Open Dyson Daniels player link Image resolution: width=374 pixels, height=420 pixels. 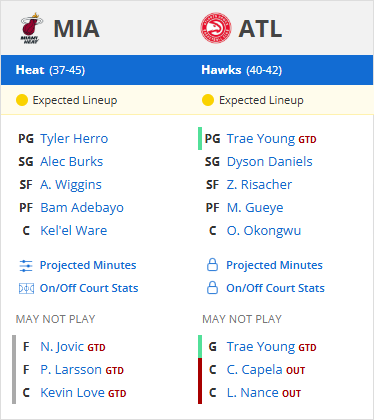coord(269,162)
